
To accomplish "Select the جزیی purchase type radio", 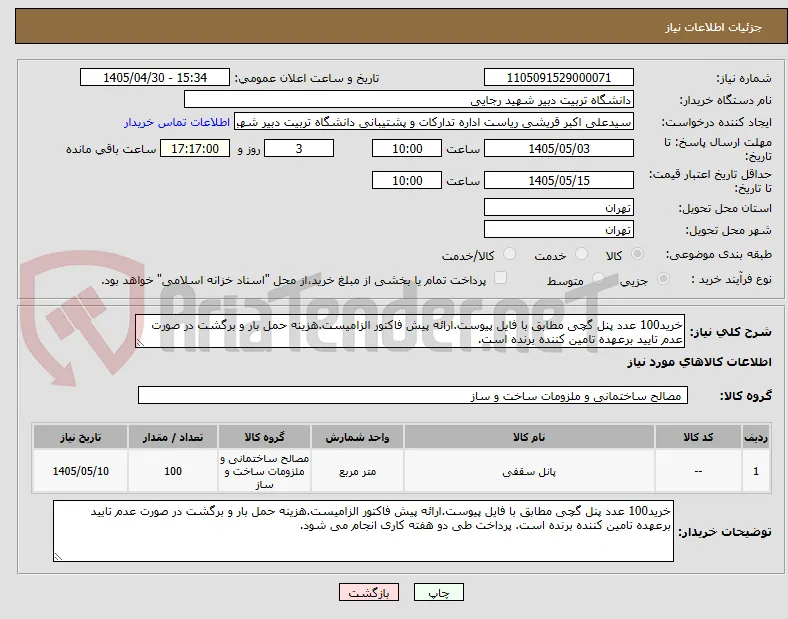I will (663, 278).
